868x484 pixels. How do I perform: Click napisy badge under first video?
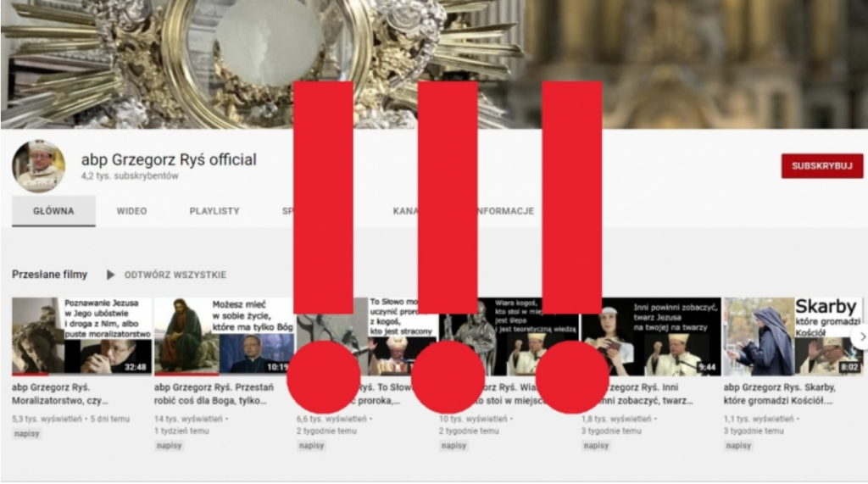pyautogui.click(x=26, y=434)
